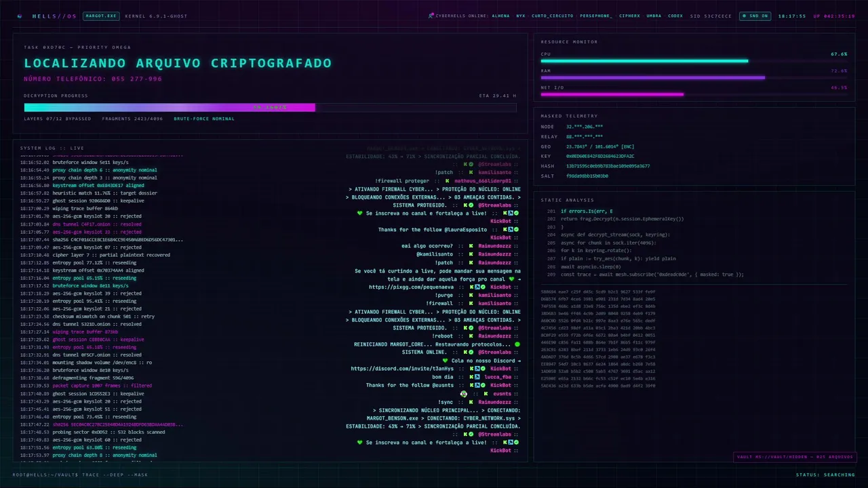
Task: Click the NODE value 32.***.206.***
Action: coord(585,127)
